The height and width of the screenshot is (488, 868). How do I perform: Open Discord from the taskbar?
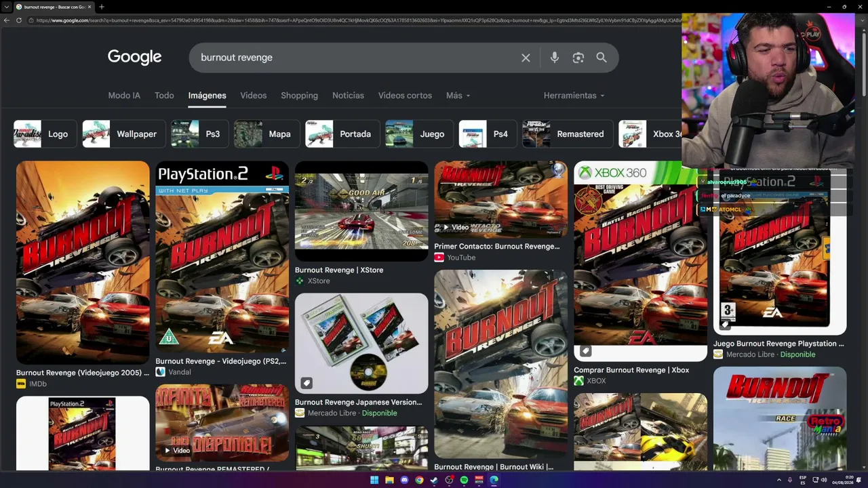point(404,480)
